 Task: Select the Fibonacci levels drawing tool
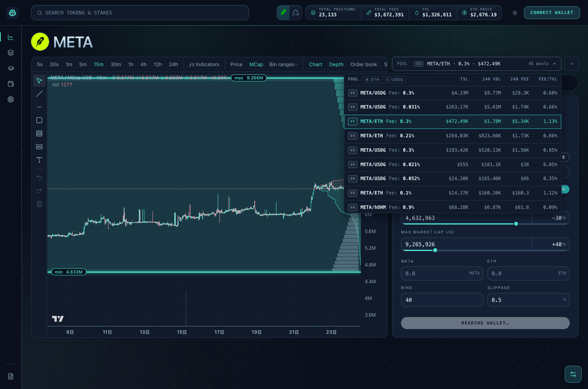(x=39, y=133)
